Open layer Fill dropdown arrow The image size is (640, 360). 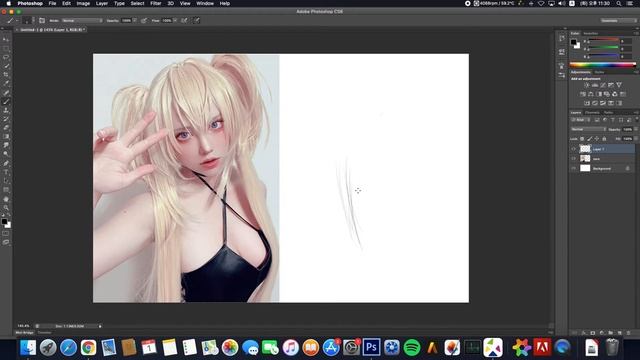pos(636,139)
